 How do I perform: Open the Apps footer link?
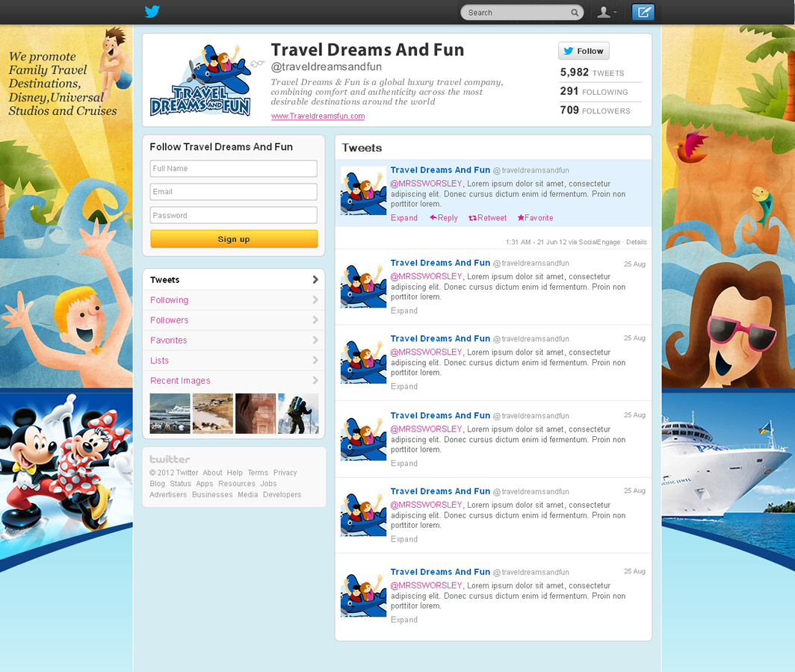click(204, 484)
